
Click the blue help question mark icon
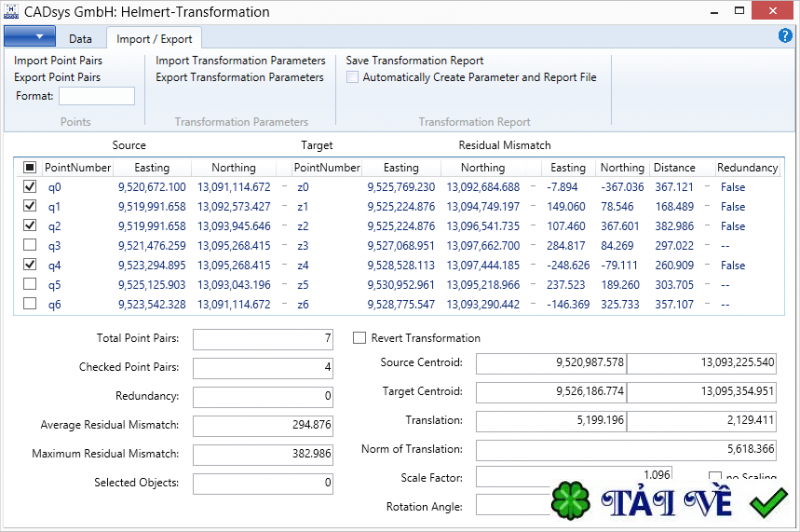785,36
